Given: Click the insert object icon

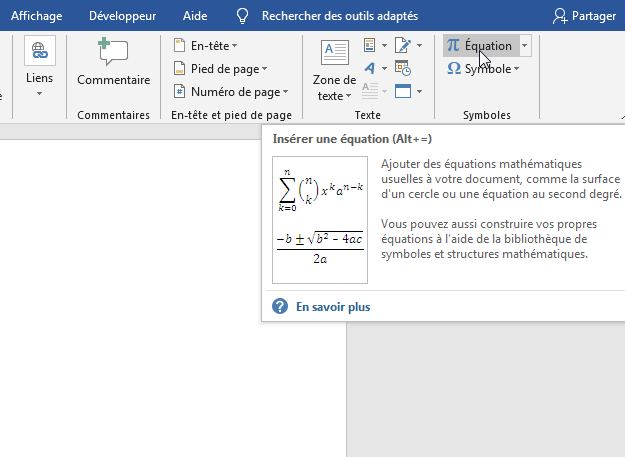Looking at the screenshot, I should pyautogui.click(x=403, y=92).
